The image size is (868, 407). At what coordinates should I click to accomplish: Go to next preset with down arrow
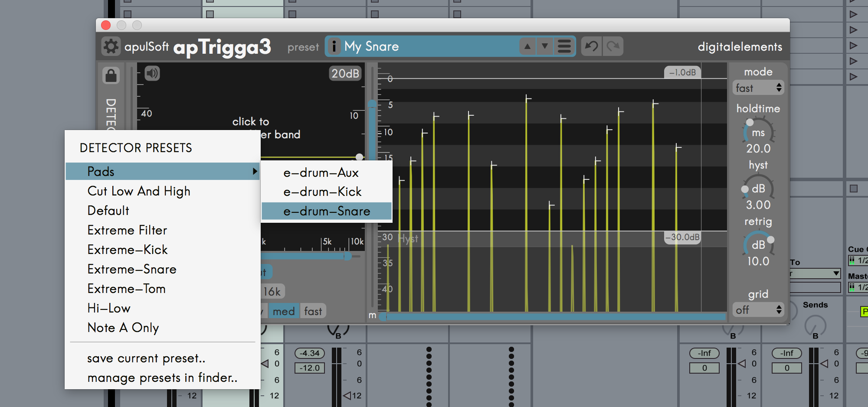pos(545,46)
